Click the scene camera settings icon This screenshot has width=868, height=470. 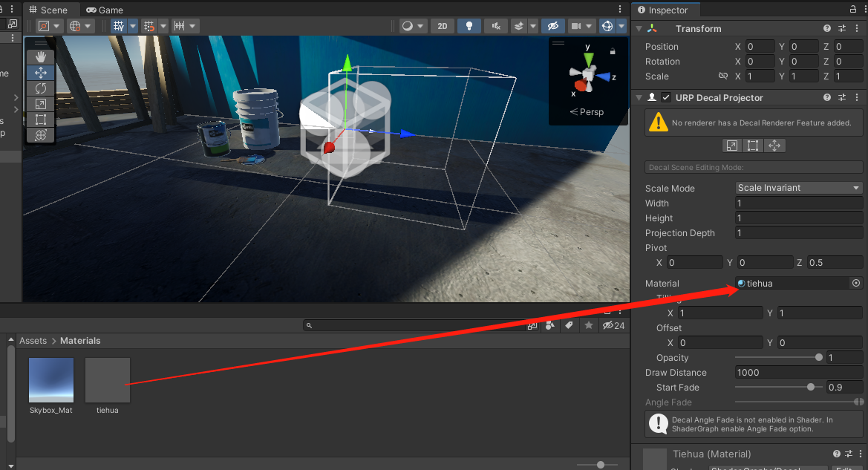[x=576, y=26]
